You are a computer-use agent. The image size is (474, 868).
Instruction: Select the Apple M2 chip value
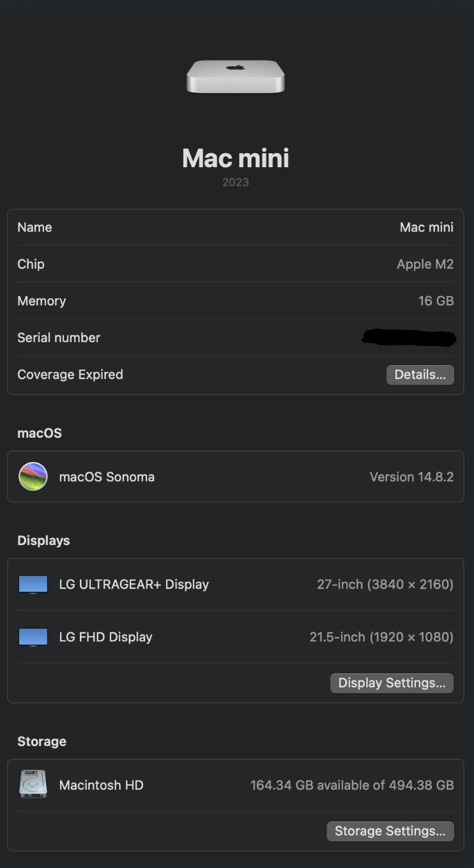[425, 264]
